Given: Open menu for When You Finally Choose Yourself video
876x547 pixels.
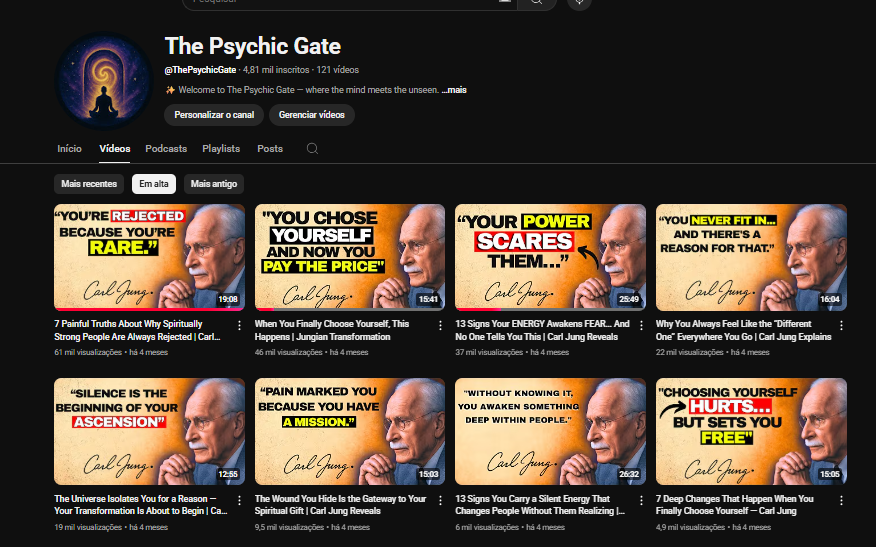Looking at the screenshot, I should pyautogui.click(x=440, y=325).
